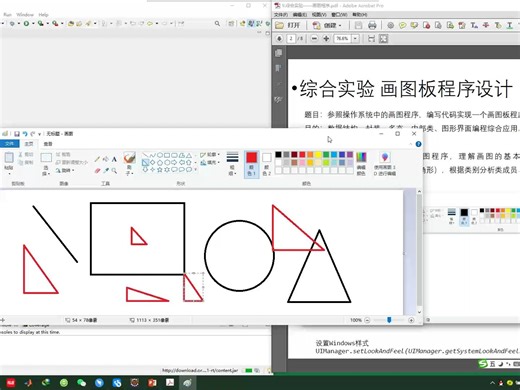This screenshot has width=520, height=390.
Task: Open the Edit menu in Acrobat
Action: coord(299,15)
